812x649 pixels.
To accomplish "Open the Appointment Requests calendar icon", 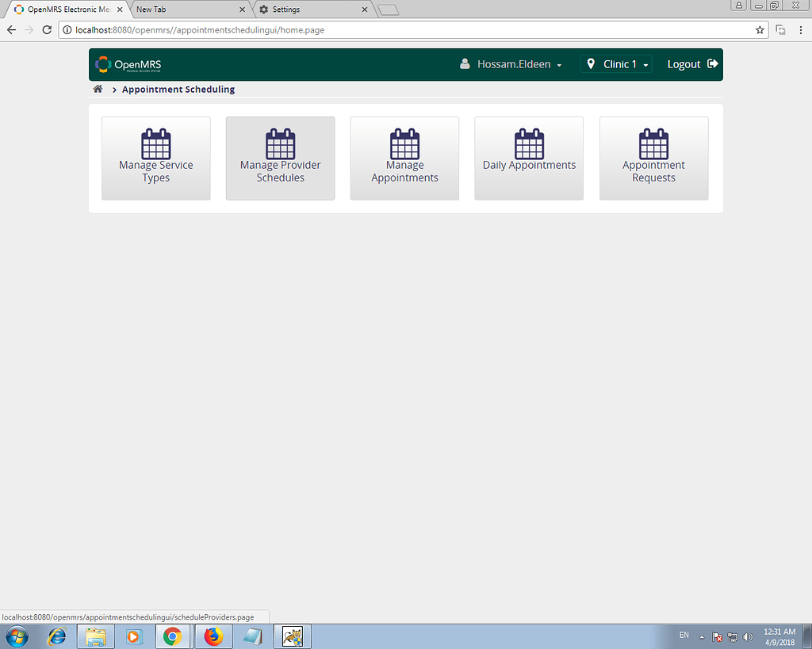I will [653, 143].
